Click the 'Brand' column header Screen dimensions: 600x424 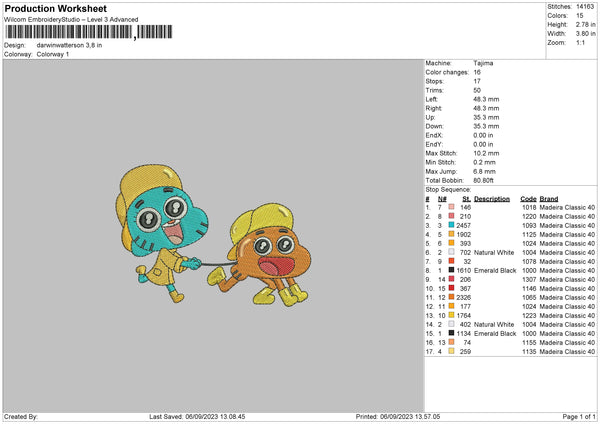pyautogui.click(x=549, y=199)
